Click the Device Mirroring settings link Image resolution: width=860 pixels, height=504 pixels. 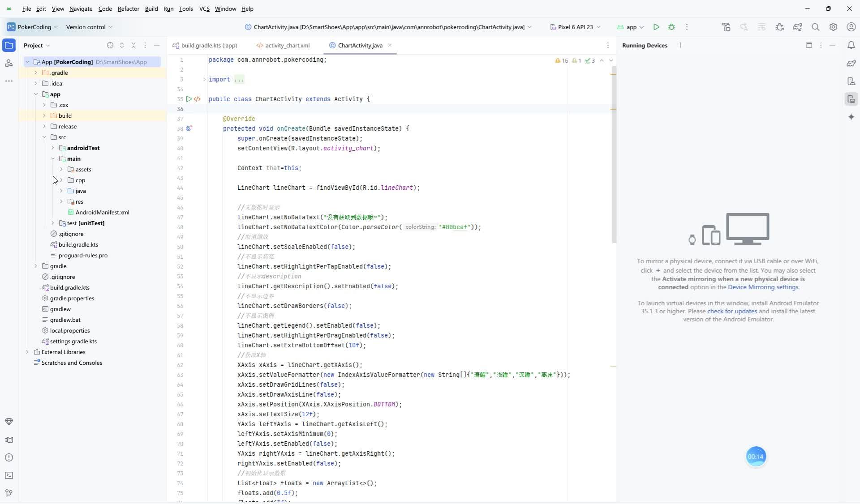[x=763, y=287]
